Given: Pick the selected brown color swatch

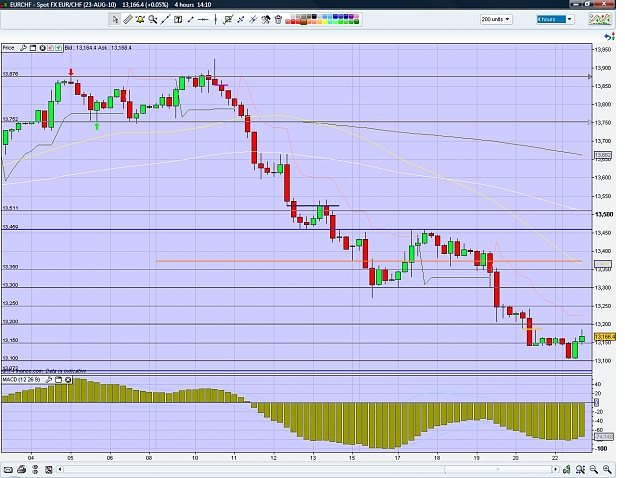Looking at the screenshot, I should 304,22.
